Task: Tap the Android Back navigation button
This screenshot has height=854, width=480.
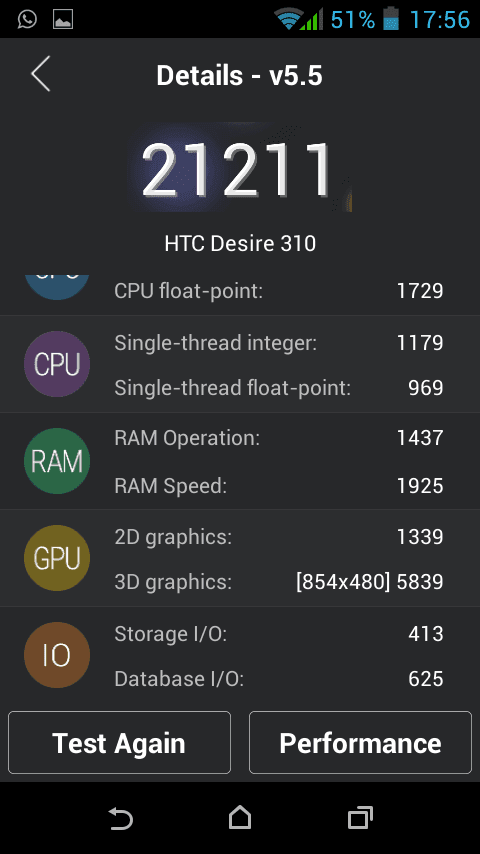Action: coord(120,818)
